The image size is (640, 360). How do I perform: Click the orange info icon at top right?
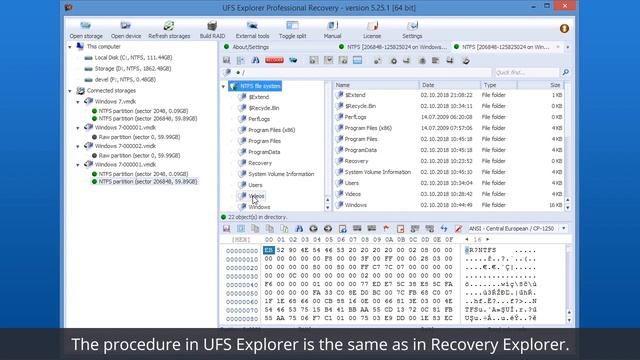pos(564,29)
